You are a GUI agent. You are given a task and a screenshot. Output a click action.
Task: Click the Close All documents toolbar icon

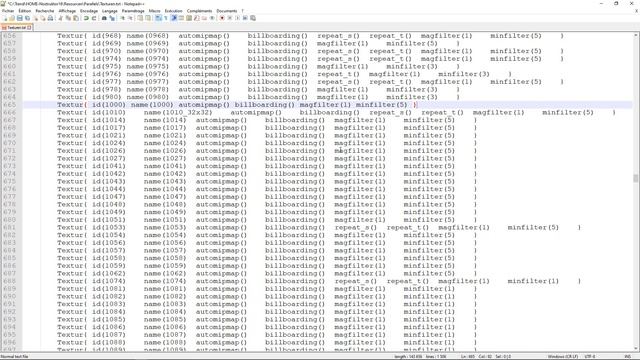tap(43, 18)
